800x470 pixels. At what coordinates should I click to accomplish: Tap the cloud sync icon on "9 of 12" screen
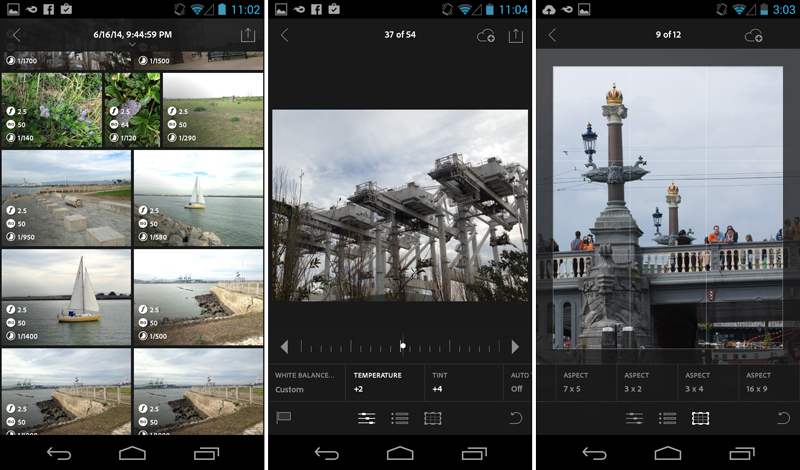point(753,35)
